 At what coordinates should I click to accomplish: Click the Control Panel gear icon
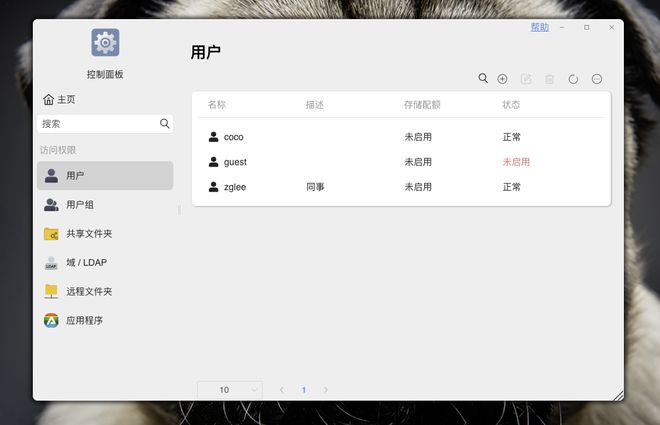pyautogui.click(x=105, y=42)
